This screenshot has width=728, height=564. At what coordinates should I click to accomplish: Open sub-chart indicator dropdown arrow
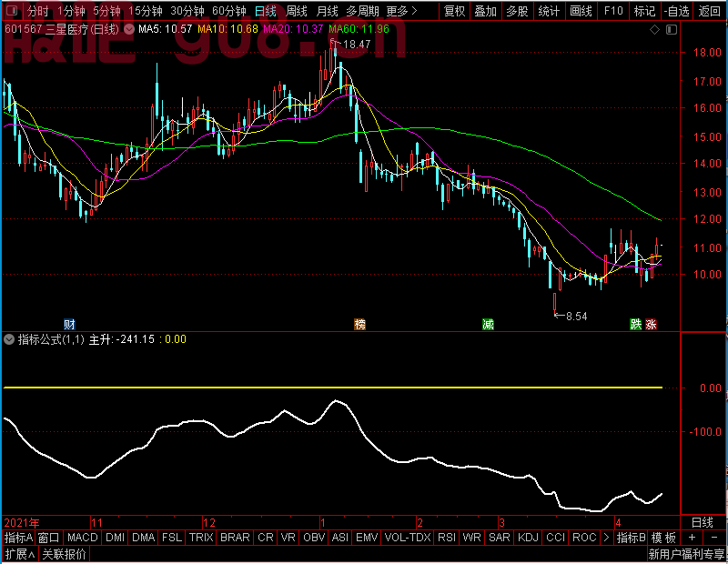coord(9,339)
